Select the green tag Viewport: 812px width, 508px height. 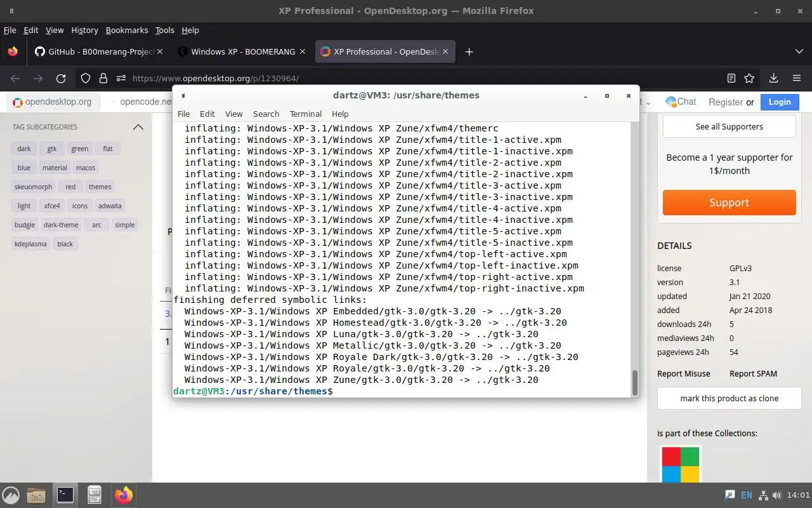pyautogui.click(x=80, y=149)
